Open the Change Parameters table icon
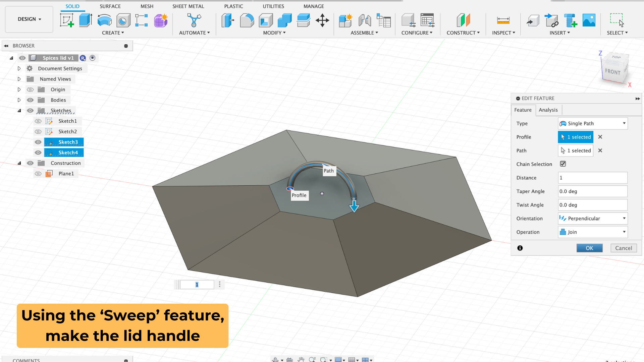The width and height of the screenshot is (644, 362). (384, 20)
